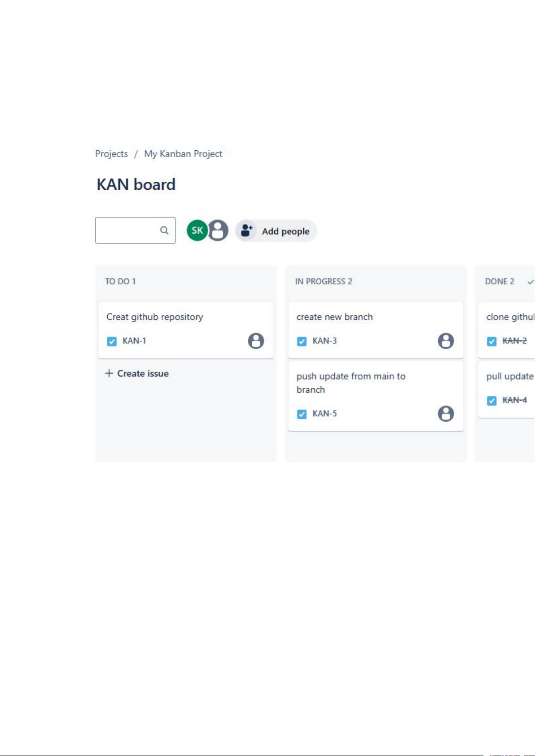The image size is (535, 756).
Task: Click the task type checkbox icon on KAN-2
Action: coord(492,341)
